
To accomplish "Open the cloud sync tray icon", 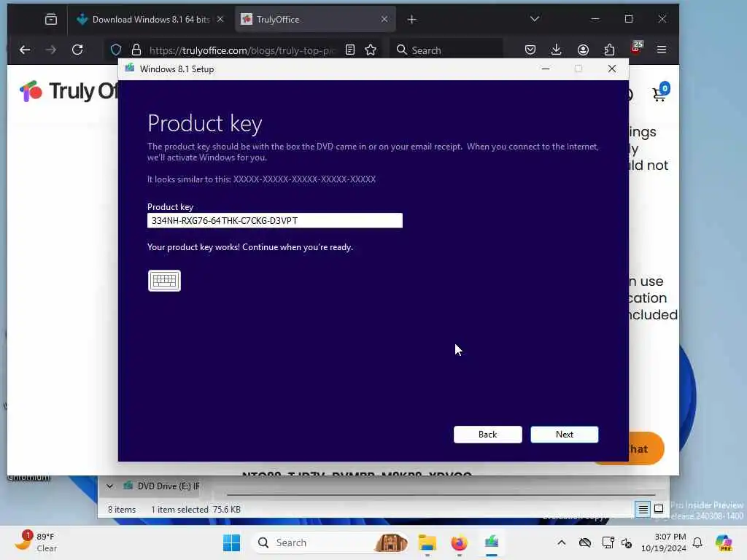I will 585,542.
